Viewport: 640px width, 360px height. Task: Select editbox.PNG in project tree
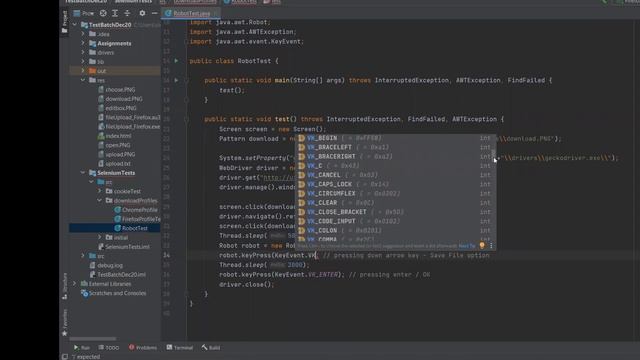point(121,108)
